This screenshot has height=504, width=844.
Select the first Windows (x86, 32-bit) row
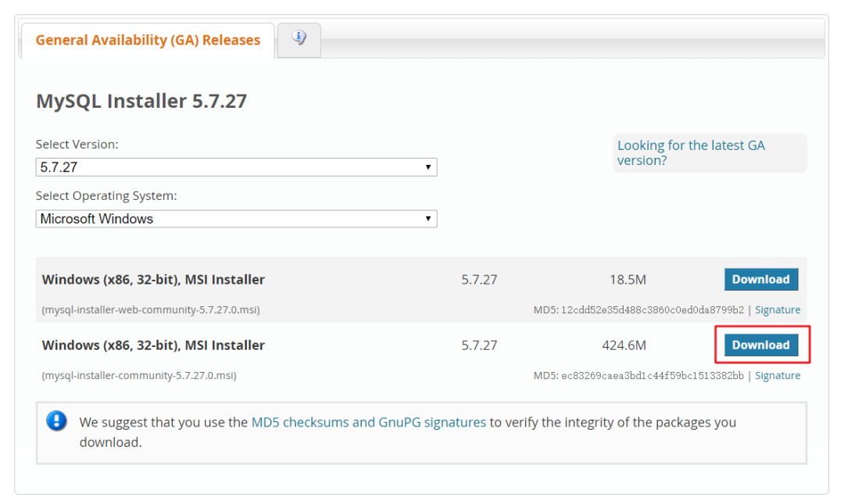(x=153, y=279)
